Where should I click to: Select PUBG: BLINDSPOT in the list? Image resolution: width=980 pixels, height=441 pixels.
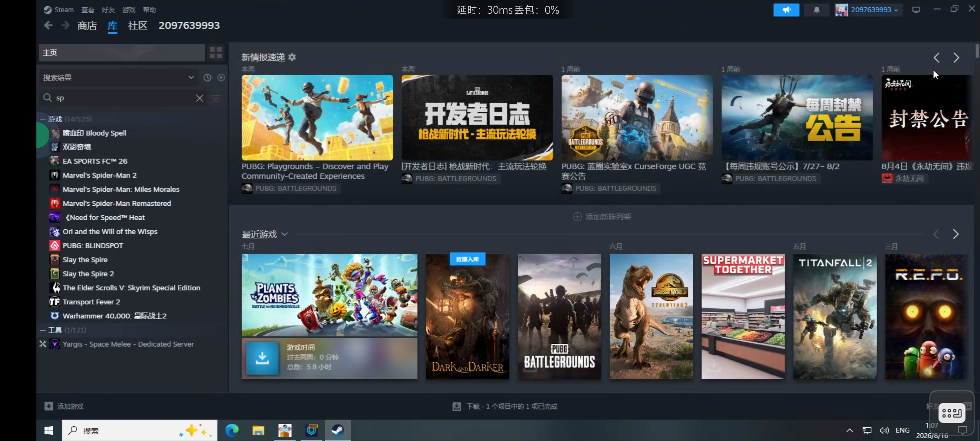93,246
